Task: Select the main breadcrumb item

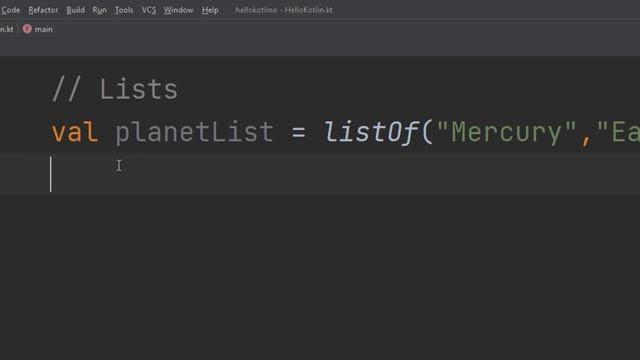Action: 43,29
